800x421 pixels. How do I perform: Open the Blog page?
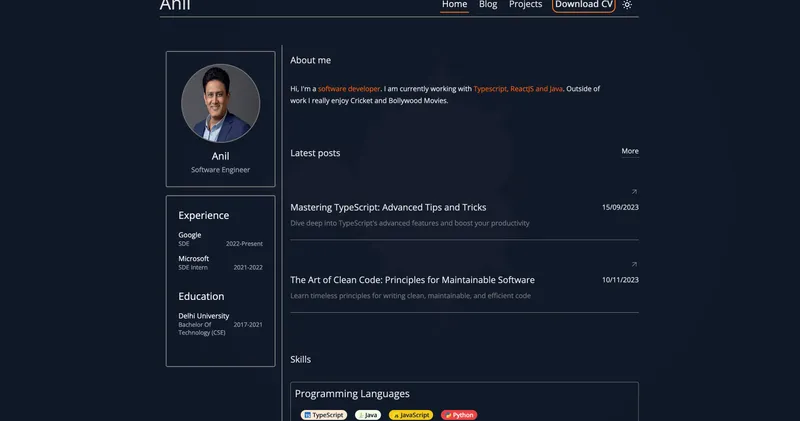(x=488, y=5)
